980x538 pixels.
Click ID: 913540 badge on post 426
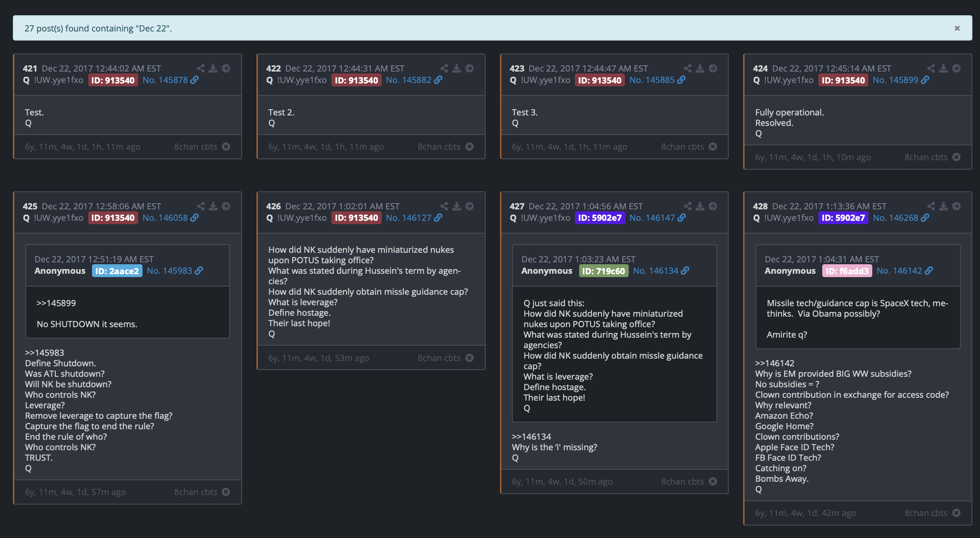pyautogui.click(x=357, y=218)
